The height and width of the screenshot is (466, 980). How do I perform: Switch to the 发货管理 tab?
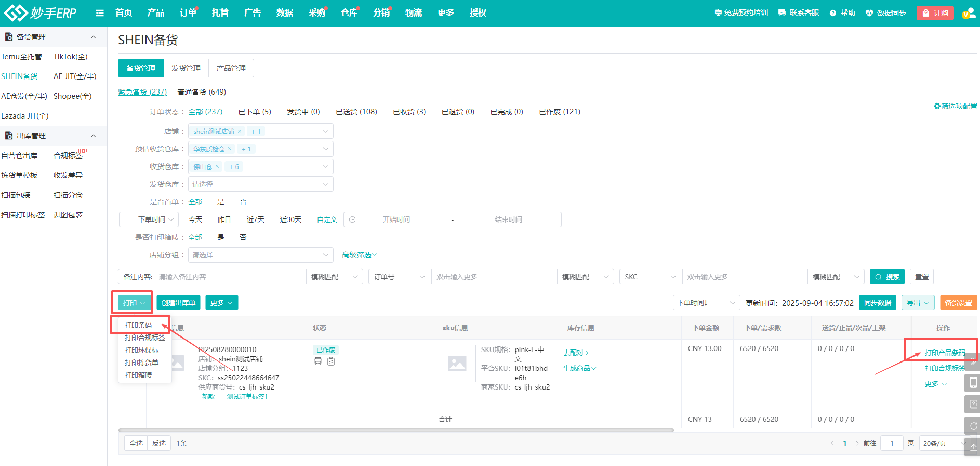186,68
